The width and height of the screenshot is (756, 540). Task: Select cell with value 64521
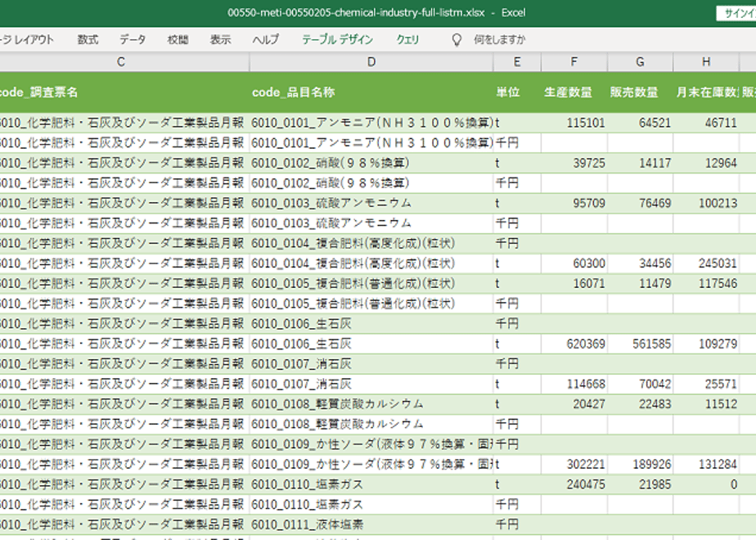pos(641,123)
